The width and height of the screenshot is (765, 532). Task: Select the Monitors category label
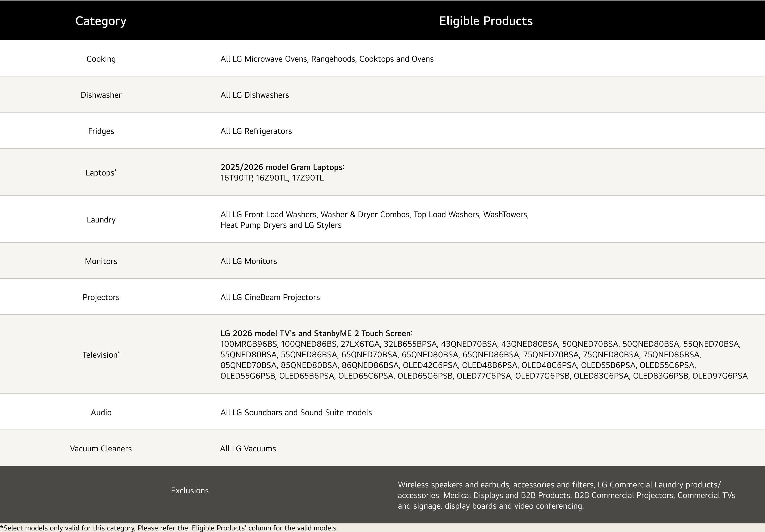click(x=101, y=261)
